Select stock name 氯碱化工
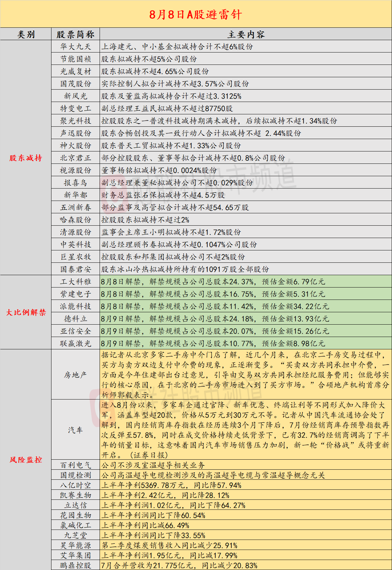The height and width of the screenshot is (570, 392). click(76, 525)
